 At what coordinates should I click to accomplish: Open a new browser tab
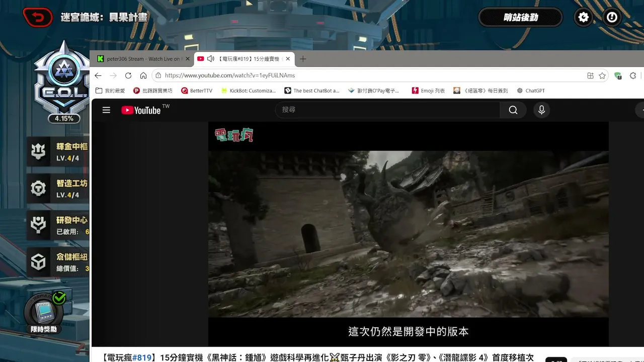coord(303,59)
